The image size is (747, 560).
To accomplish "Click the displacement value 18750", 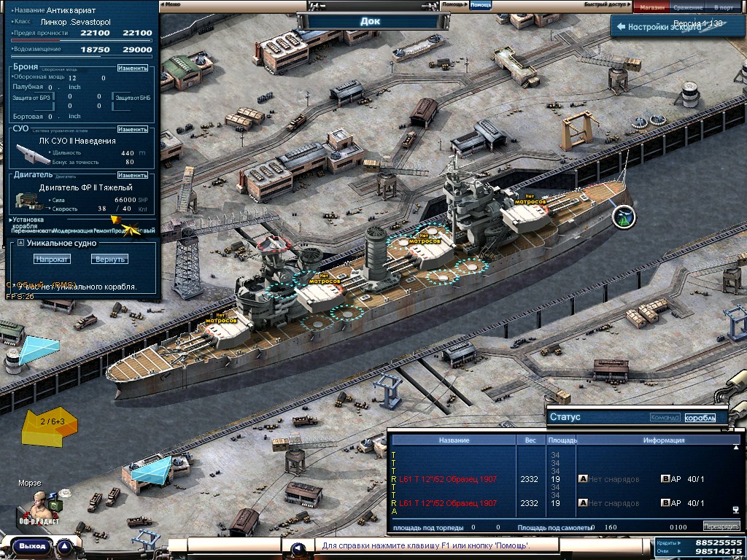I will tap(95, 49).
